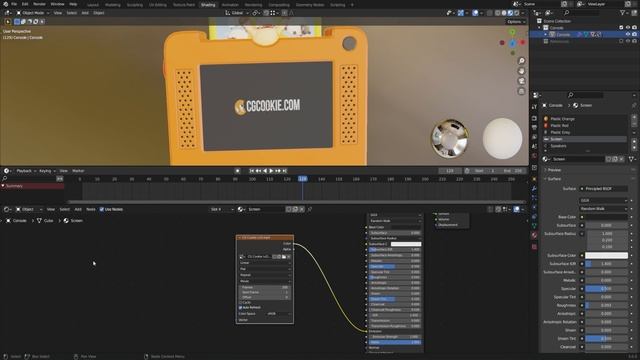Image resolution: width=640 pixels, height=360 pixels.
Task: Toggle the Auto Refresh checkbox in image node
Action: pos(240,308)
